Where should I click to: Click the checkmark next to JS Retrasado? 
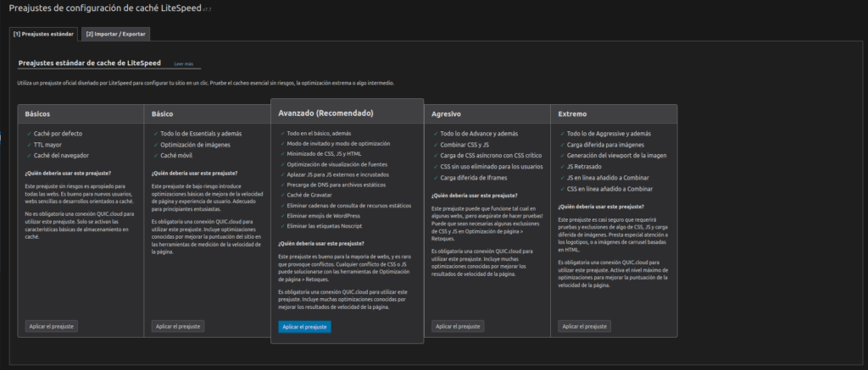pos(562,167)
